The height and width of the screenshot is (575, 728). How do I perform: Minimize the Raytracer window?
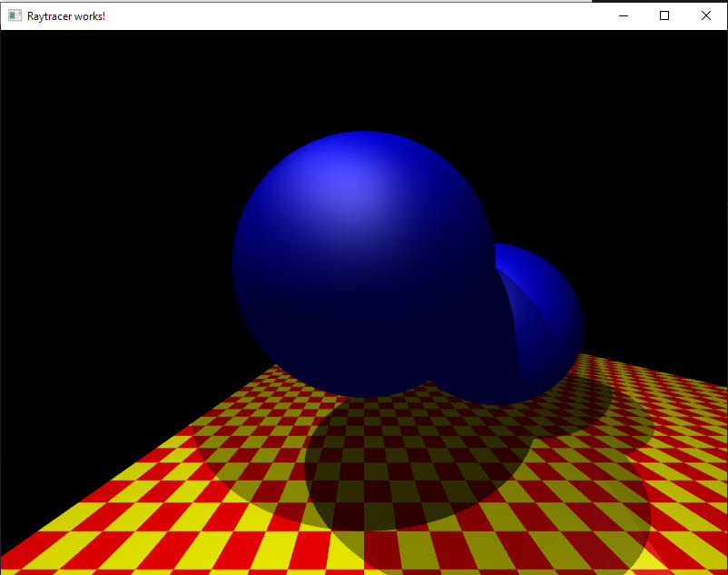click(623, 15)
